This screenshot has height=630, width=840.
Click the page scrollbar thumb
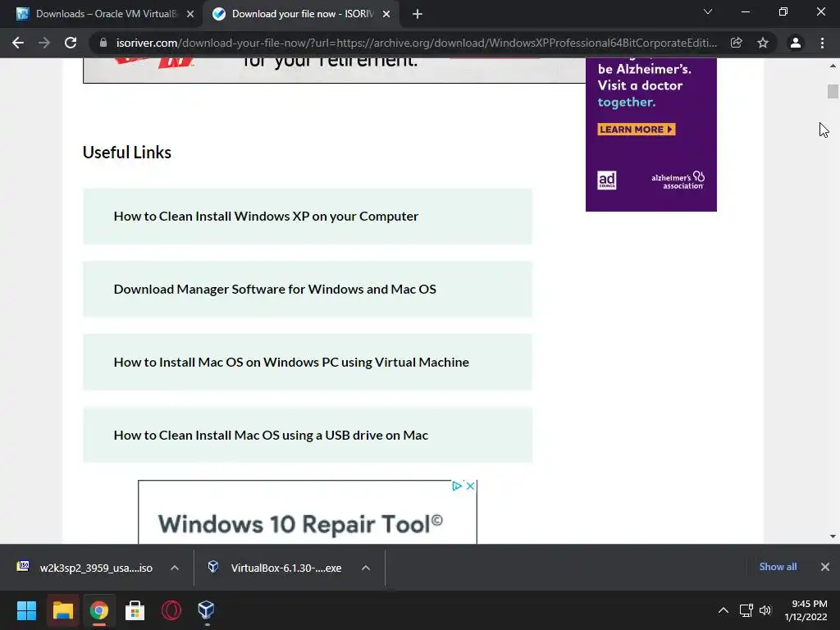tap(833, 92)
